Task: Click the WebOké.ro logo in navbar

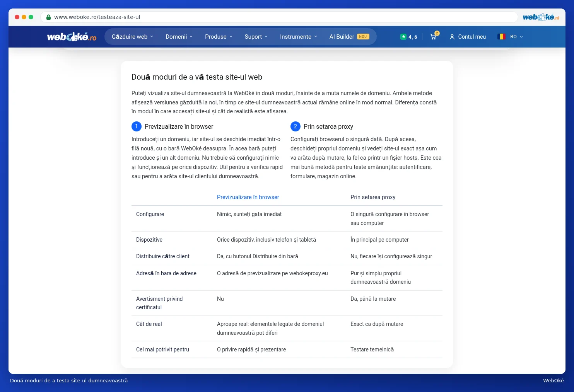Action: [72, 37]
